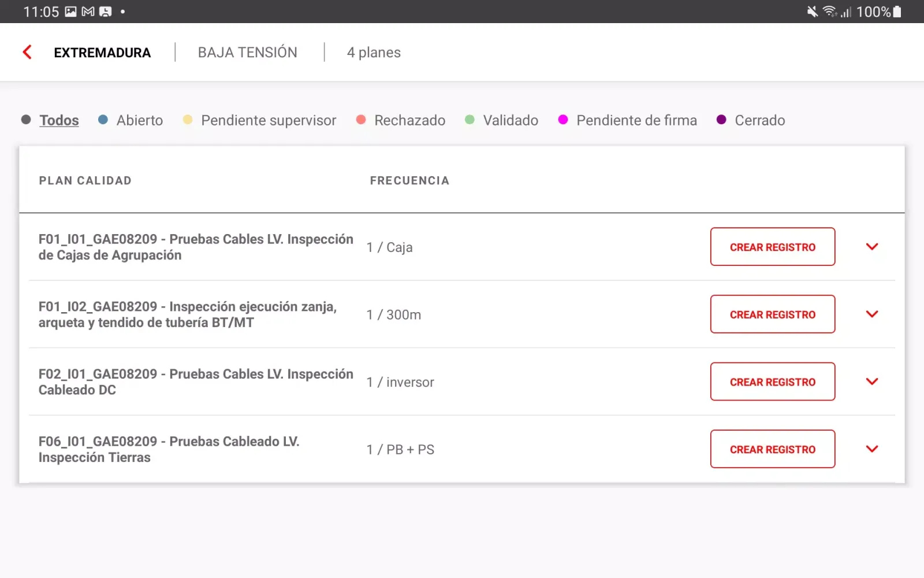This screenshot has height=578, width=924.
Task: Filter by Pendiente supervisor status
Action: click(268, 120)
